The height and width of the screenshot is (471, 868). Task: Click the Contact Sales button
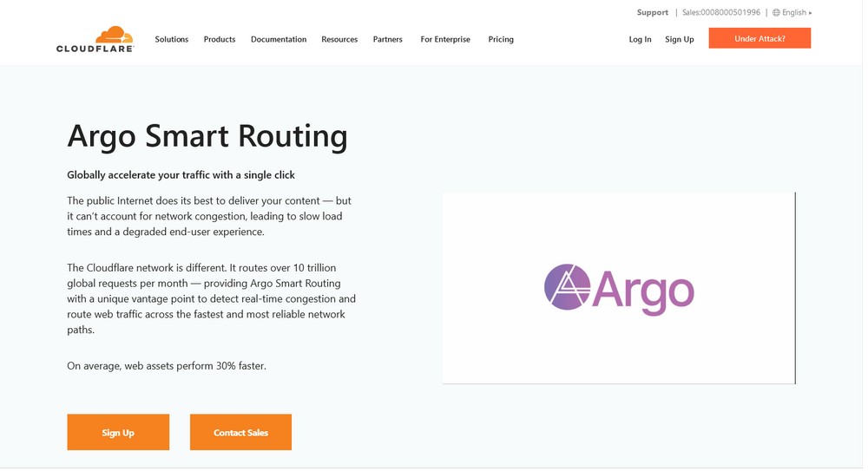pos(240,432)
